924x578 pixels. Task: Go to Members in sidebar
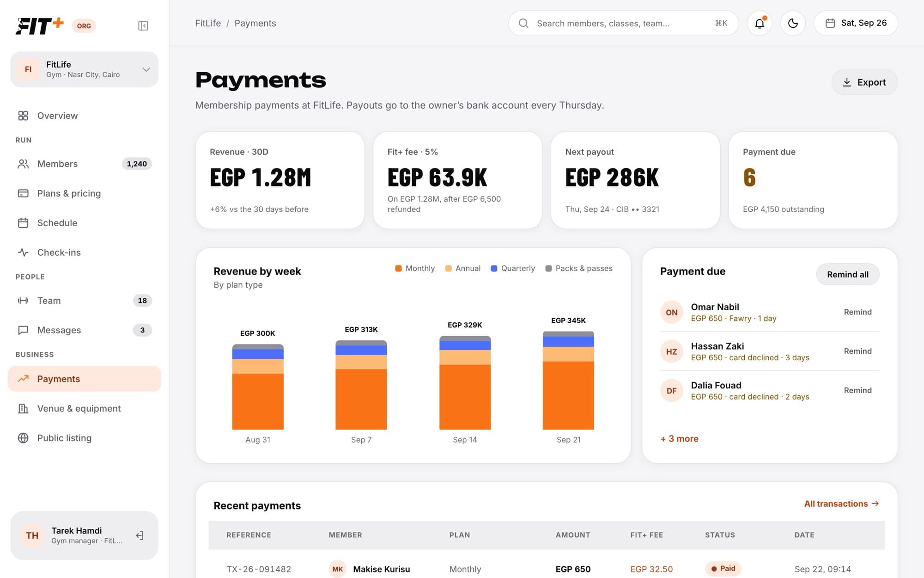[84, 164]
